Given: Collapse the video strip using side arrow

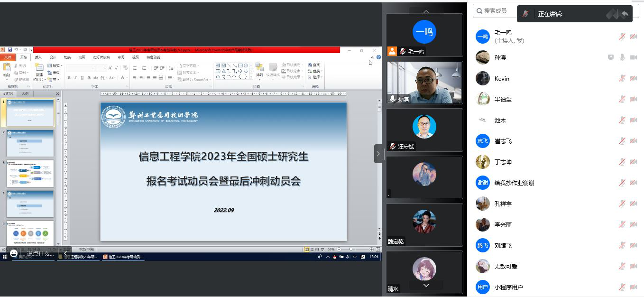Looking at the screenshot, I should [378, 154].
